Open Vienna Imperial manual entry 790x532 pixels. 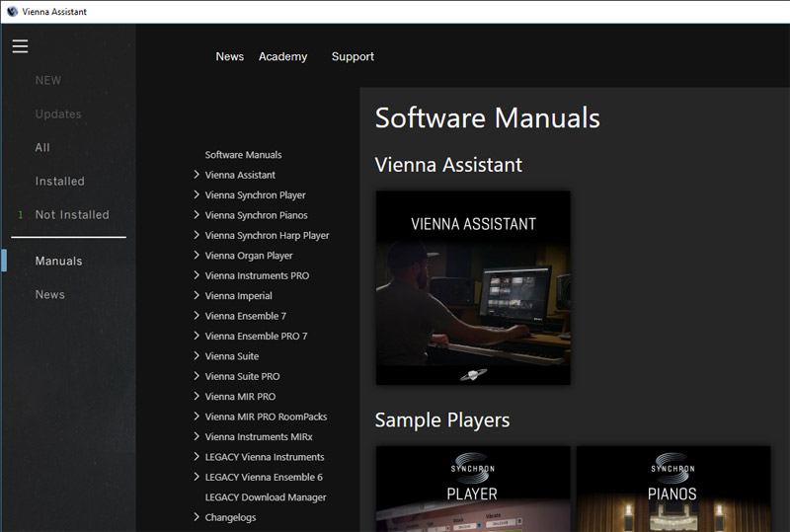tap(238, 296)
